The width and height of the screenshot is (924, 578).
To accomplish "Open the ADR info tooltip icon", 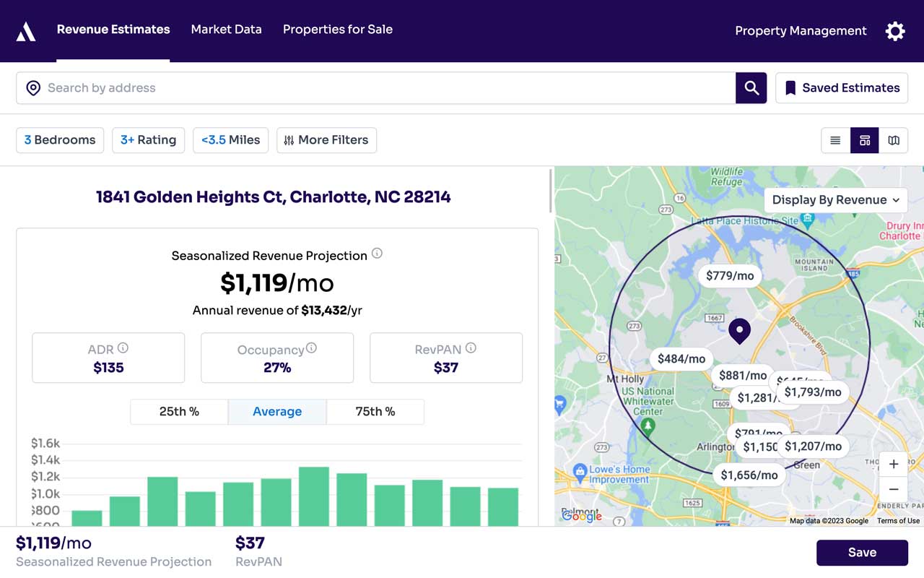I will (123, 348).
